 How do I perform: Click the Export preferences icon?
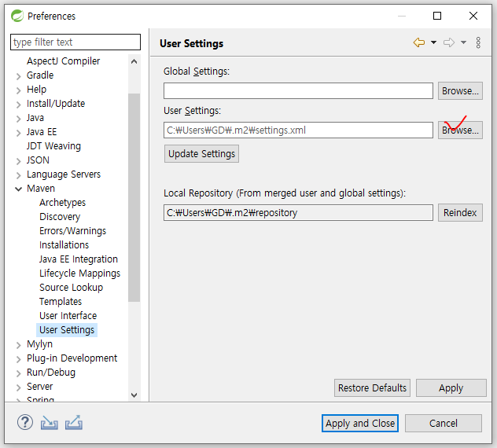74,423
